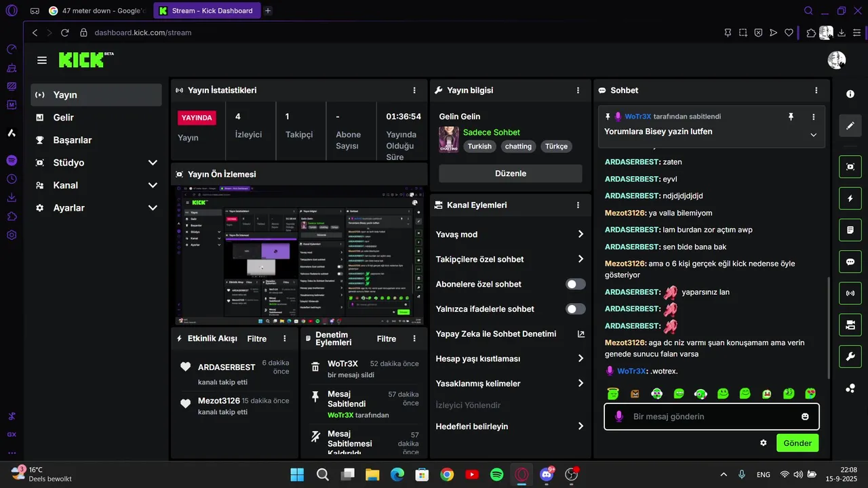The height and width of the screenshot is (488, 868).
Task: Click the three-dots cluster icon at sidebar bottom
Action: [850, 388]
